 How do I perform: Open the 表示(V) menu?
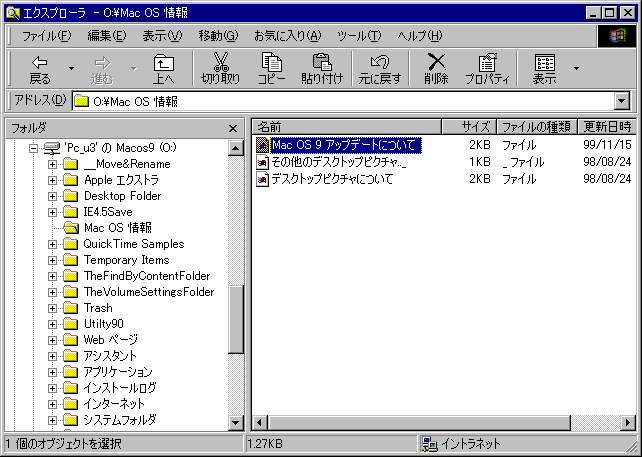coord(162,36)
